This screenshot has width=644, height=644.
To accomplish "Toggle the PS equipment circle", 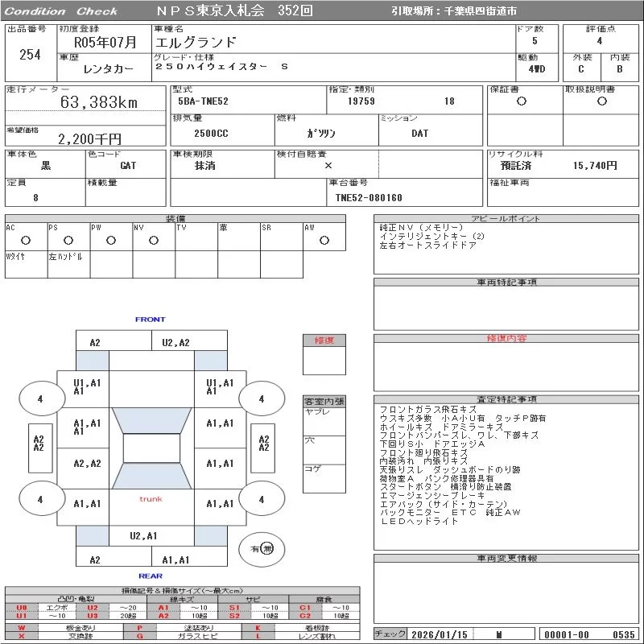I will (68, 240).
